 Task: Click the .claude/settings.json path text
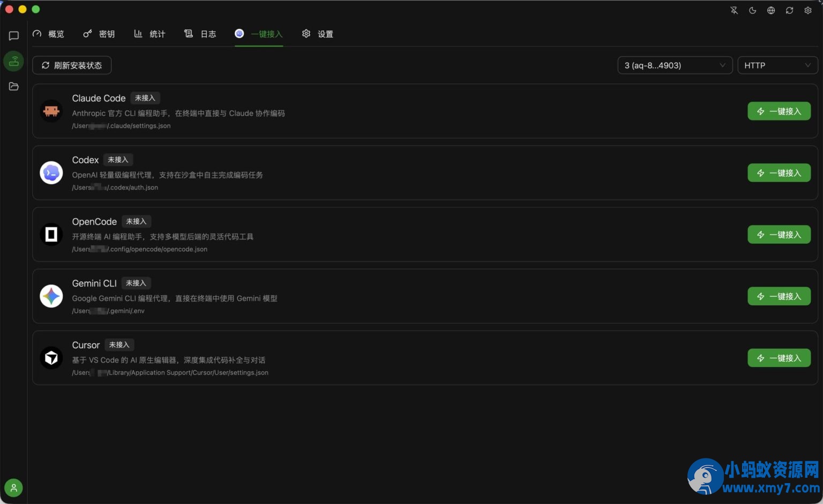point(121,126)
